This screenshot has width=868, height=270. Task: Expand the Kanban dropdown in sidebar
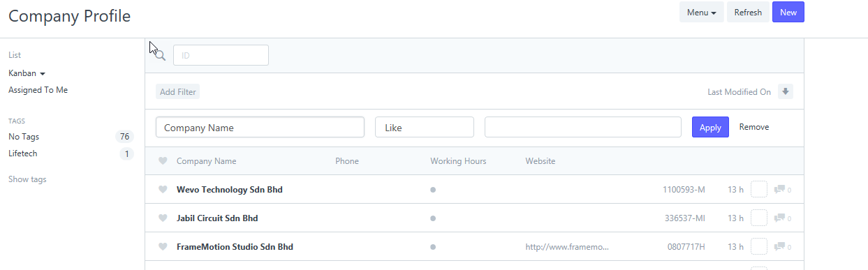[x=27, y=73]
